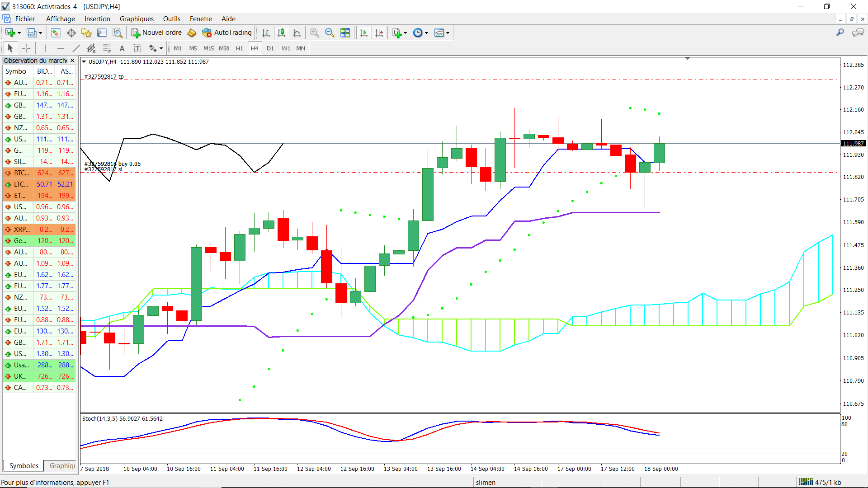Open the Fibonacci retracement tool
The width and height of the screenshot is (868, 488).
(107, 48)
